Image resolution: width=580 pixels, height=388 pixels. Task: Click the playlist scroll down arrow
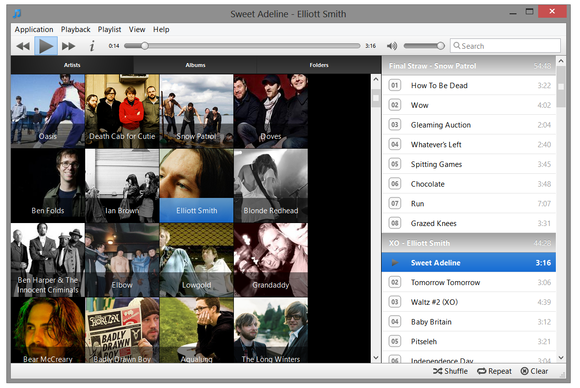click(561, 358)
